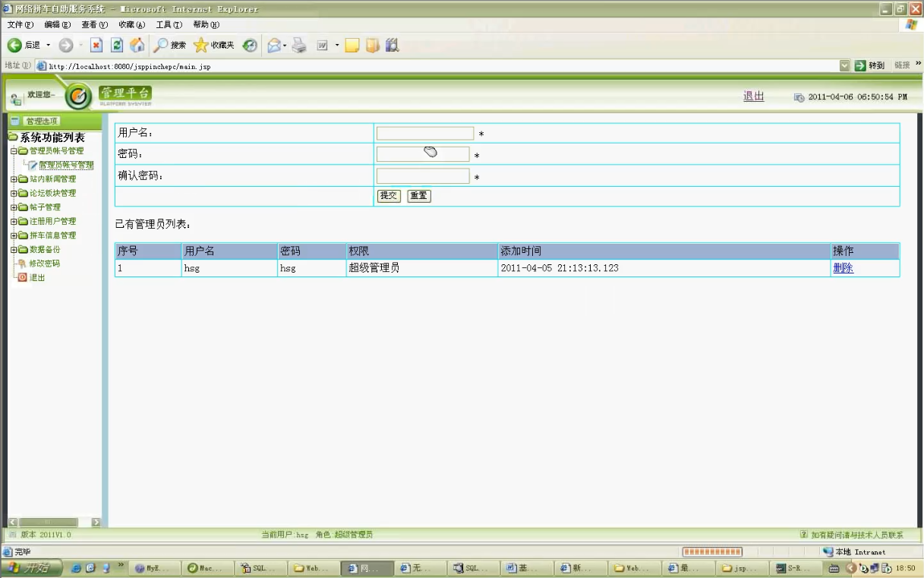Expand the 拼车信息管理 tree node

[x=13, y=235]
